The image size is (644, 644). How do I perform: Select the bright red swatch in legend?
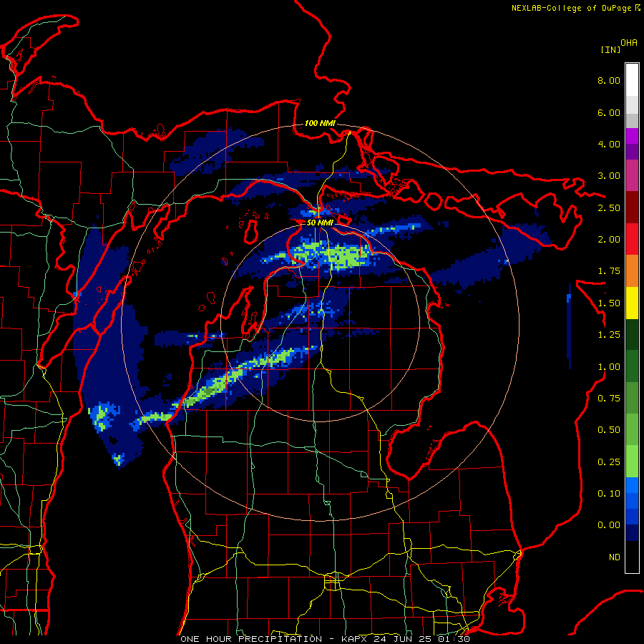click(632, 239)
